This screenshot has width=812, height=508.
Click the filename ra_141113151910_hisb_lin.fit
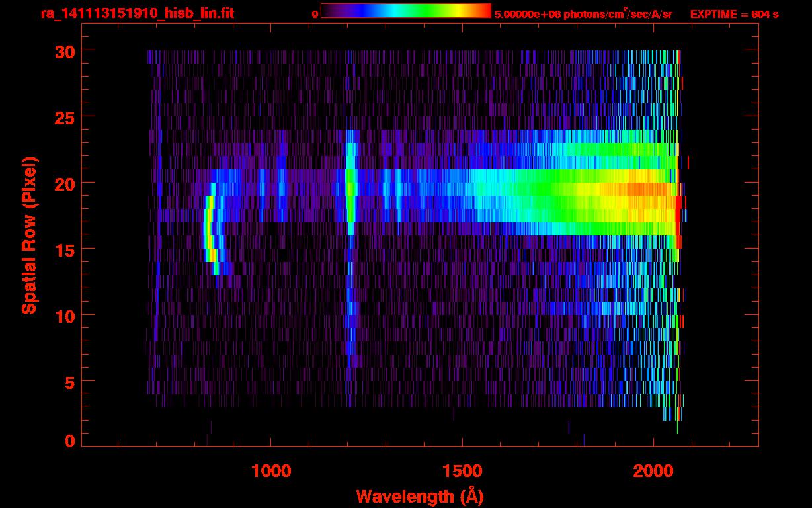coord(137,13)
